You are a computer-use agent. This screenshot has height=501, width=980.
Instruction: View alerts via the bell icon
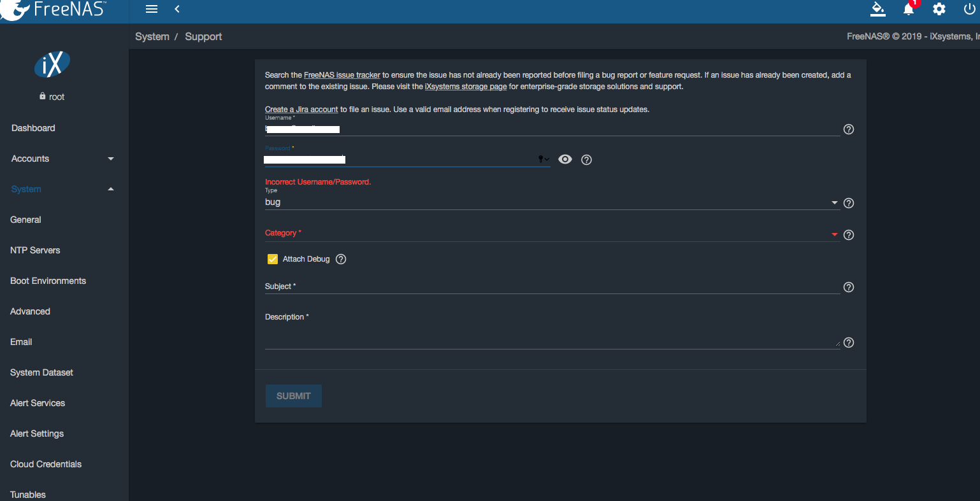909,9
